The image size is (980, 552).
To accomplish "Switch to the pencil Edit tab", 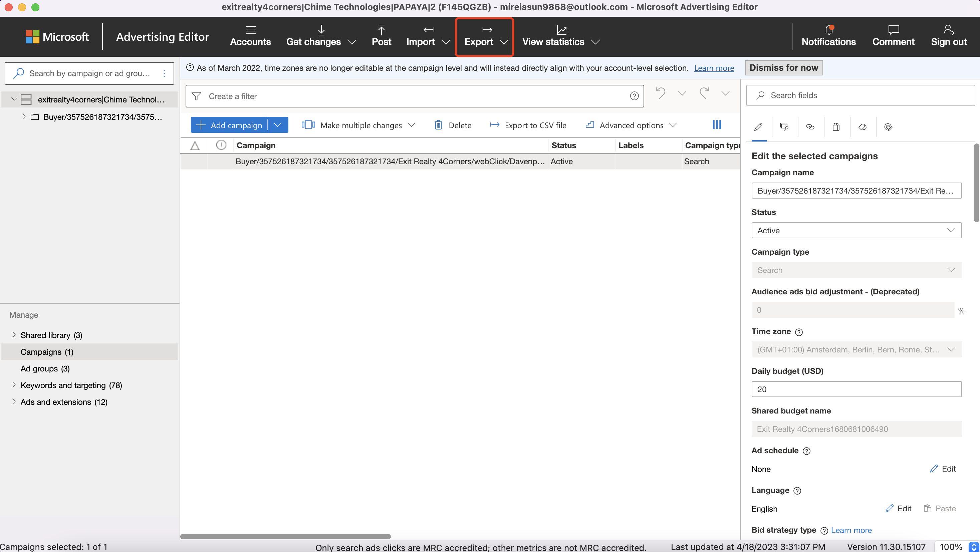I will point(759,127).
